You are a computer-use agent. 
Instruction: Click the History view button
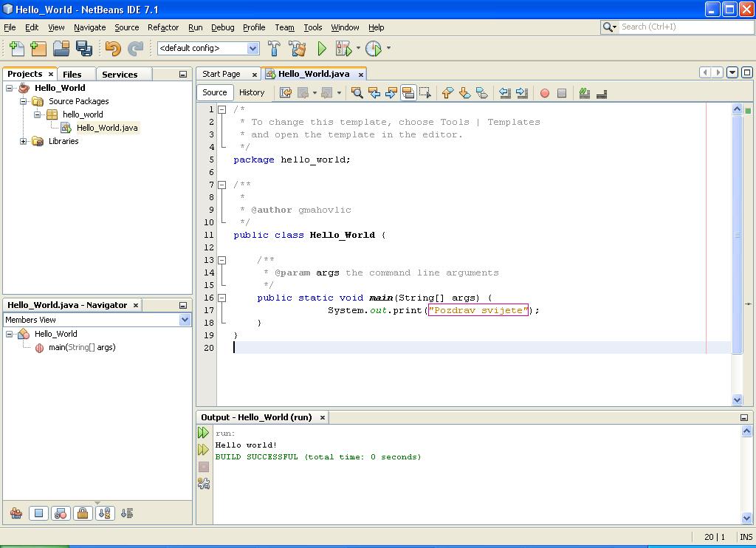pyautogui.click(x=251, y=92)
